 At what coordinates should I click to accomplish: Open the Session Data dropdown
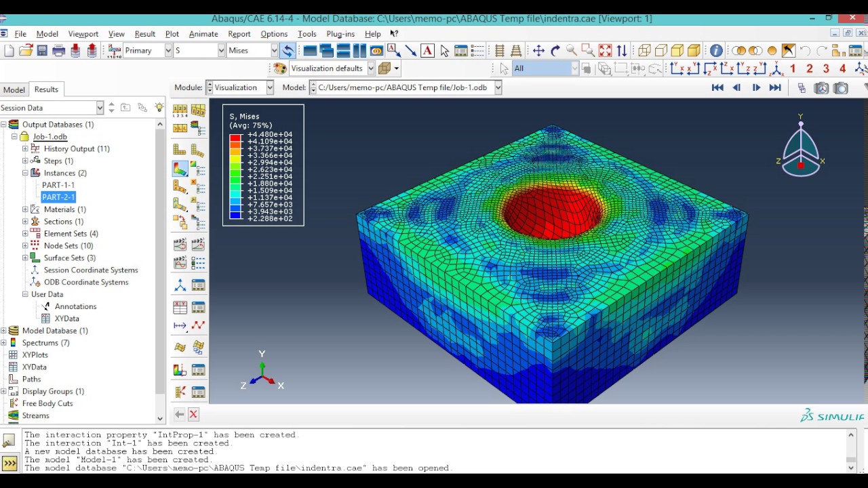[100, 108]
